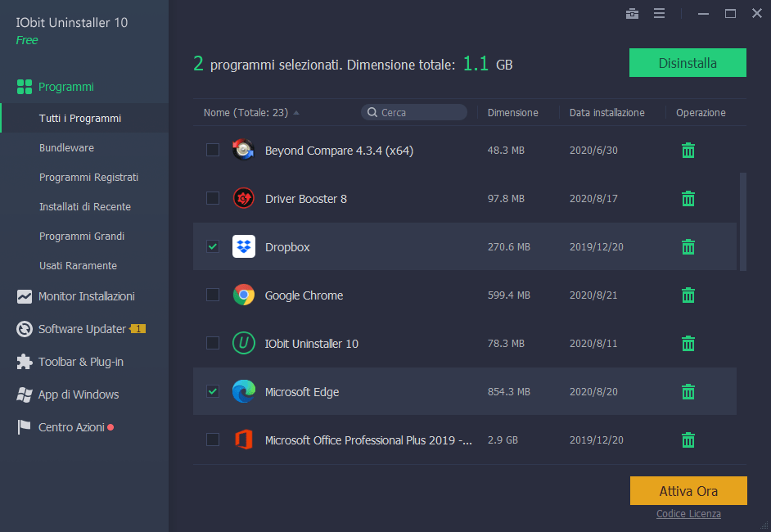The image size is (771, 532).
Task: Click the Microsoft Office app icon
Action: coord(243,440)
